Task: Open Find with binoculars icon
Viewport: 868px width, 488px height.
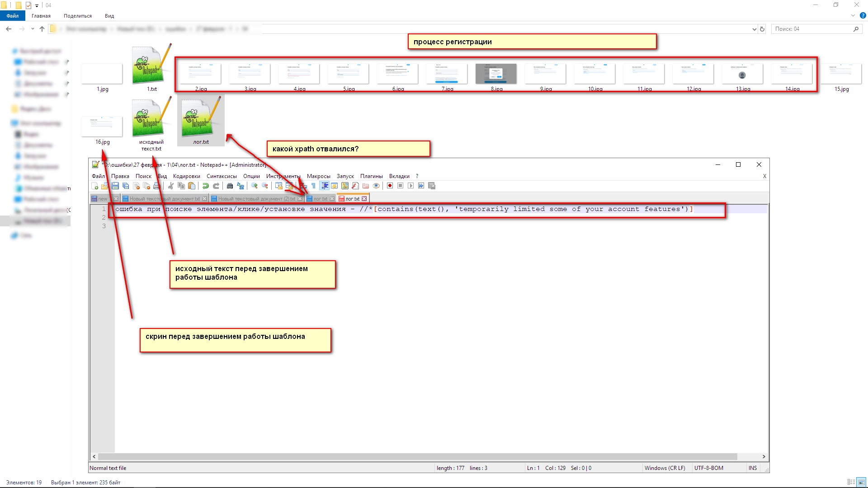Action: coord(230,186)
